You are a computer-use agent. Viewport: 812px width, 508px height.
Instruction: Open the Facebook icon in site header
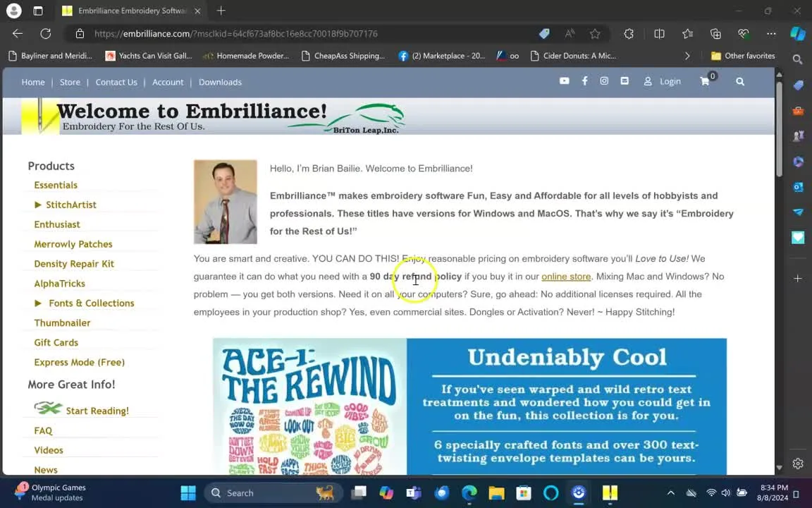pyautogui.click(x=584, y=81)
